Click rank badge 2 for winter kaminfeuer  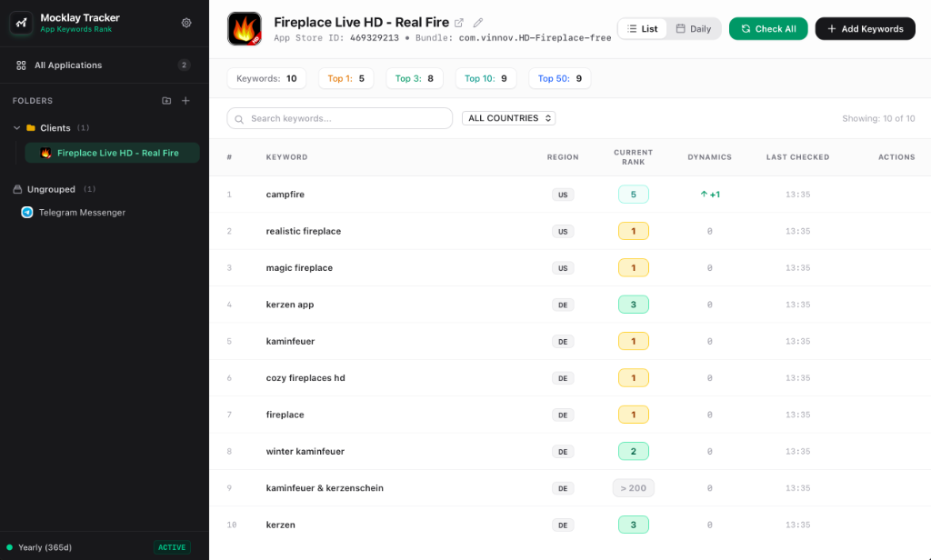tap(634, 451)
